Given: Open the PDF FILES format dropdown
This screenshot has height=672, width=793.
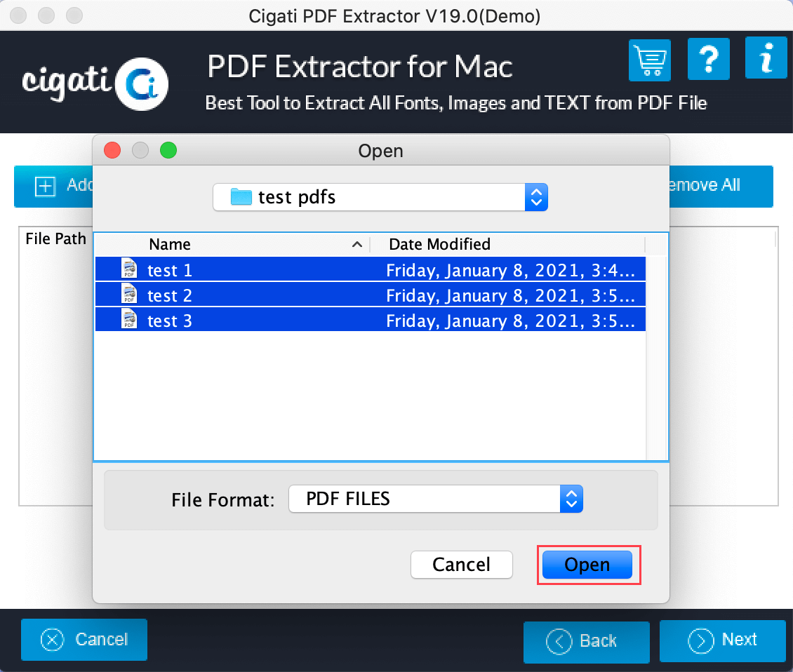Looking at the screenshot, I should 435,499.
